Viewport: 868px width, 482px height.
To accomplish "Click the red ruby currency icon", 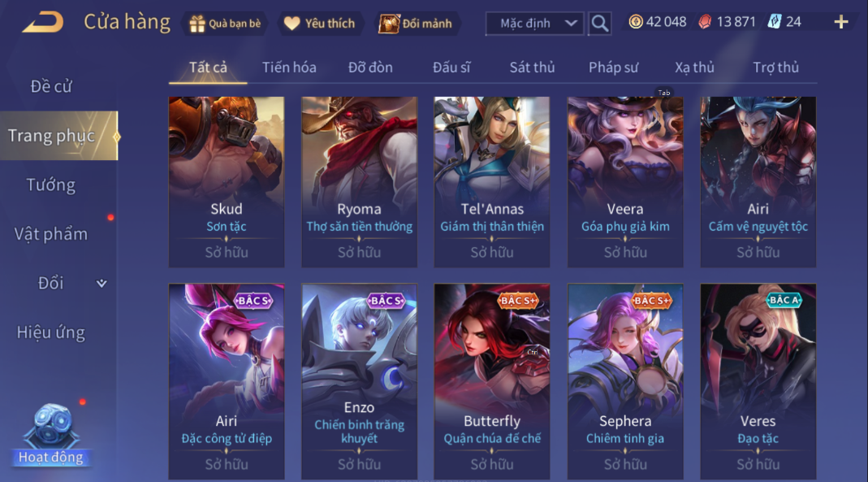I will click(705, 22).
